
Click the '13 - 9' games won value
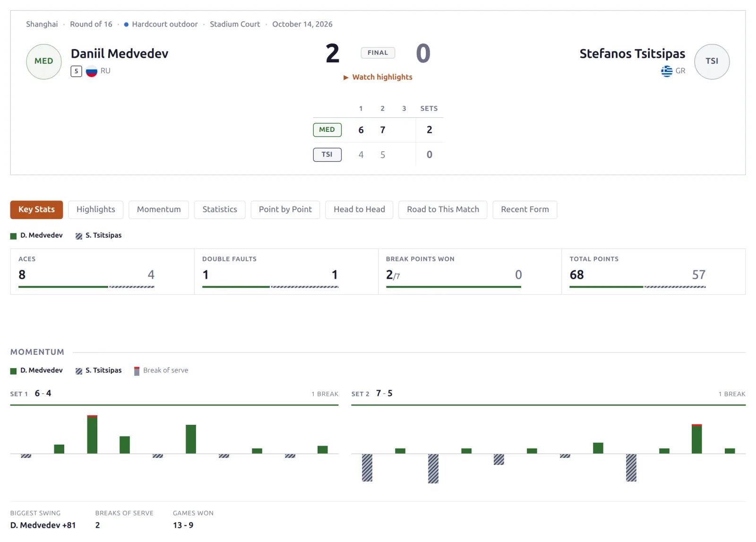pyautogui.click(x=183, y=525)
